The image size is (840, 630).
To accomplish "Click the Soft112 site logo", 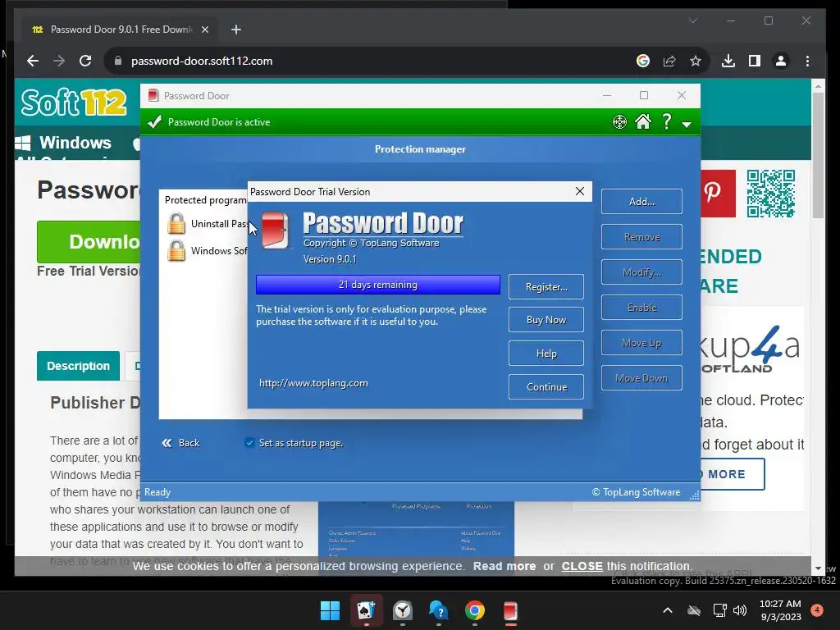I will pyautogui.click(x=74, y=102).
